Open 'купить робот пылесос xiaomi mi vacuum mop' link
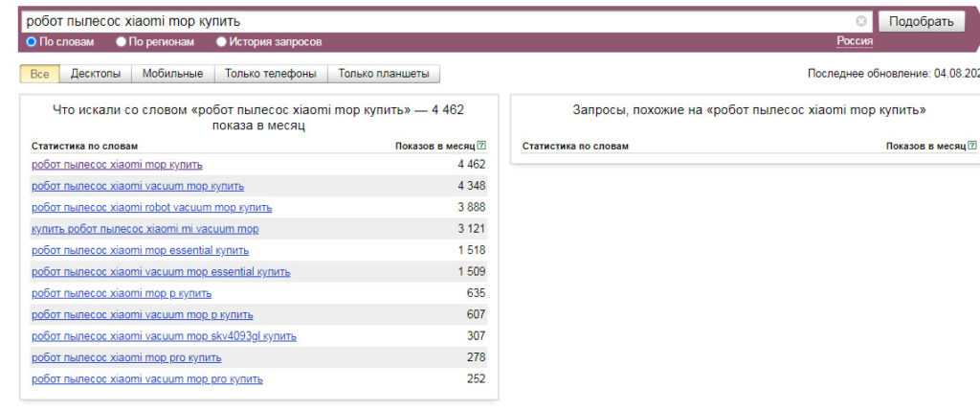 (x=145, y=228)
